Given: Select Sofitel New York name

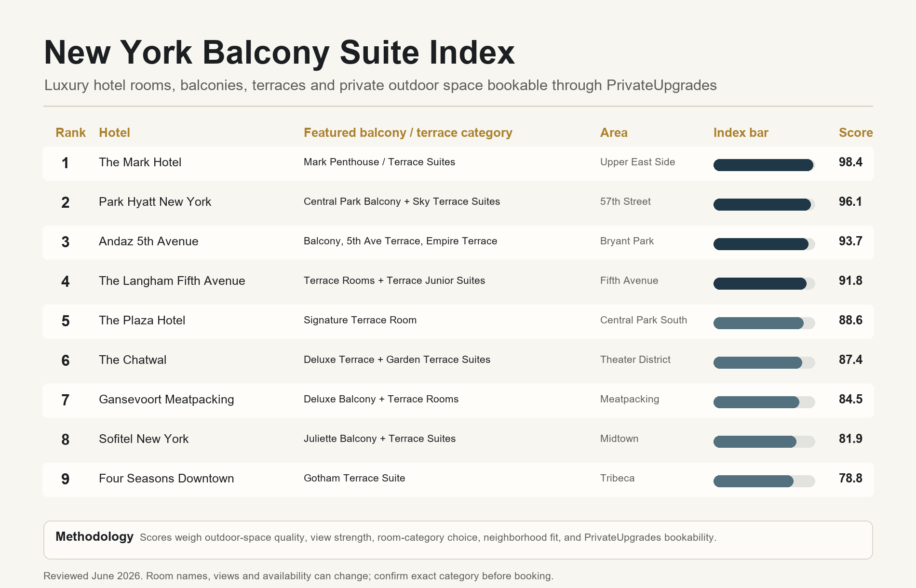Looking at the screenshot, I should coord(144,439).
